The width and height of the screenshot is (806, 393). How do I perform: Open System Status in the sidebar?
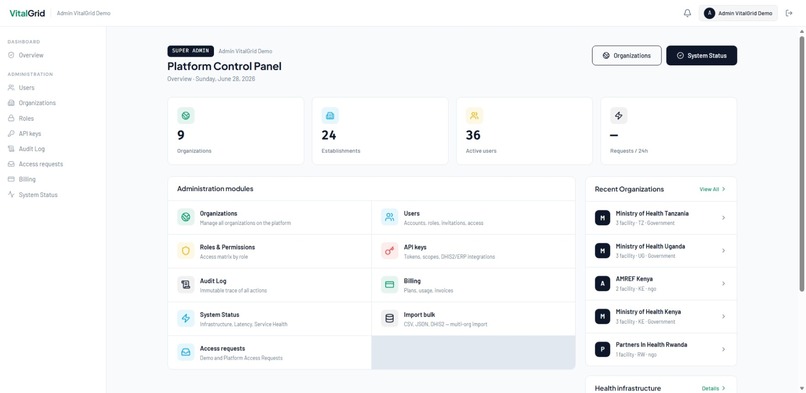coord(38,195)
